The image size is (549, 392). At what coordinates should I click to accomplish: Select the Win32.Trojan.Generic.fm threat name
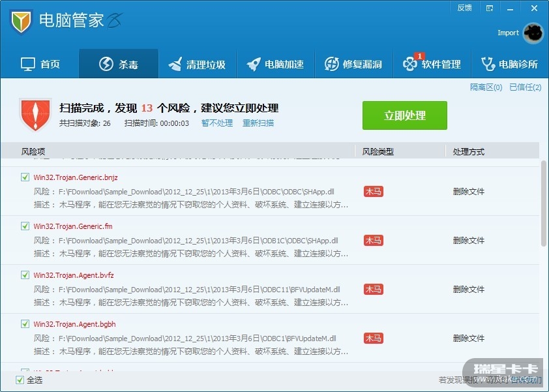73,226
